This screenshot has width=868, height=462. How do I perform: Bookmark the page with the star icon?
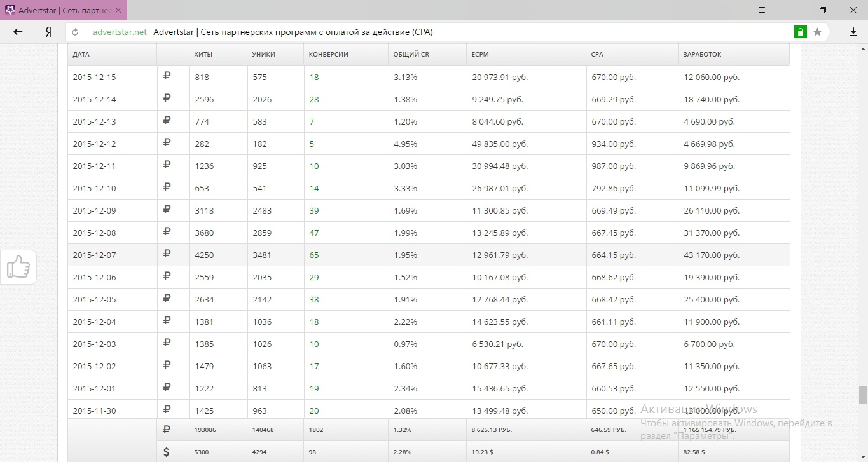[x=817, y=32]
